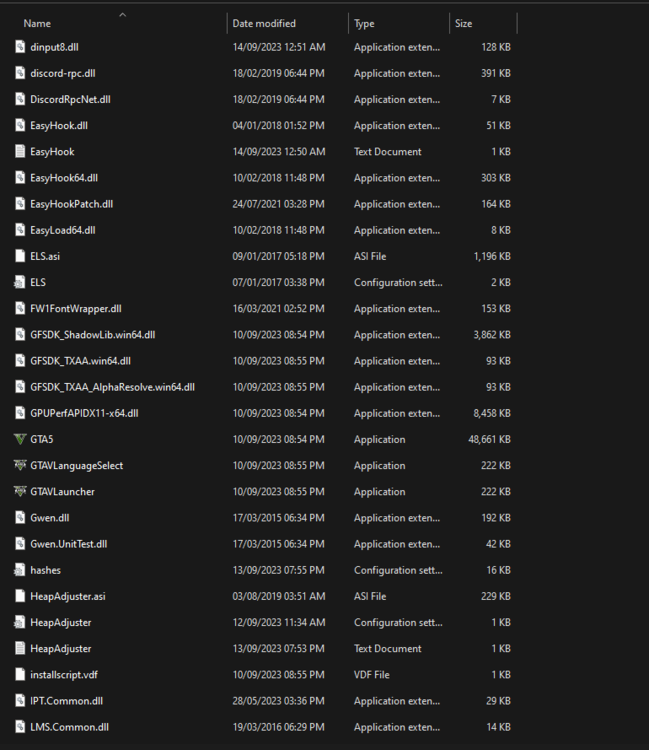Click the 28/05/2023 03:36 PM date
Screen dimensions: 649x750
pos(278,701)
